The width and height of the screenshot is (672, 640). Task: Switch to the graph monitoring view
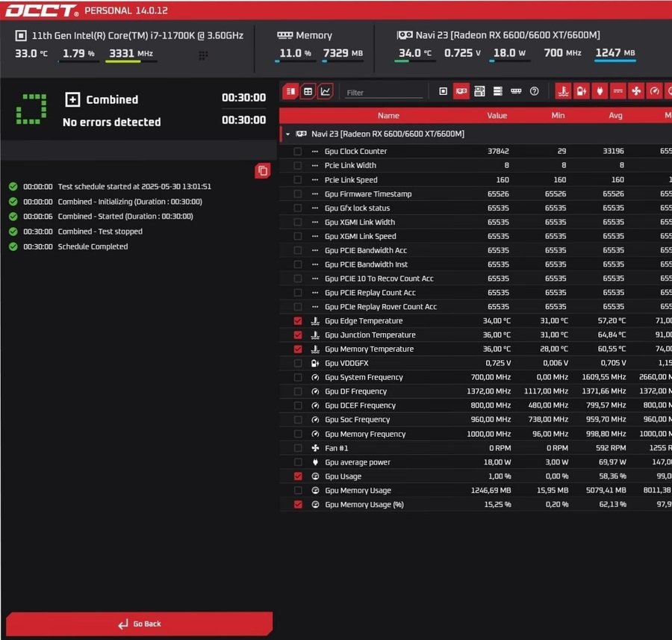(x=326, y=91)
